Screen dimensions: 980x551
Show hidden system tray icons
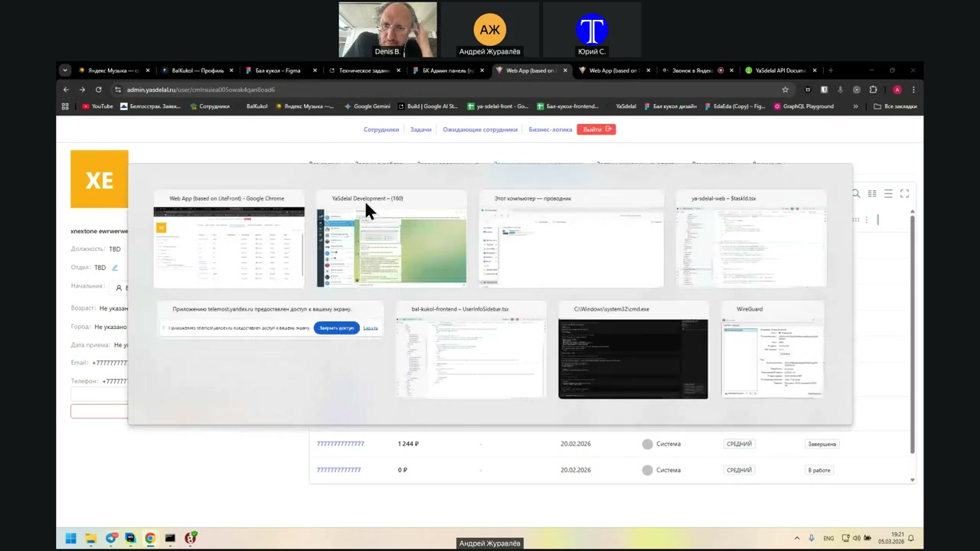(796, 538)
